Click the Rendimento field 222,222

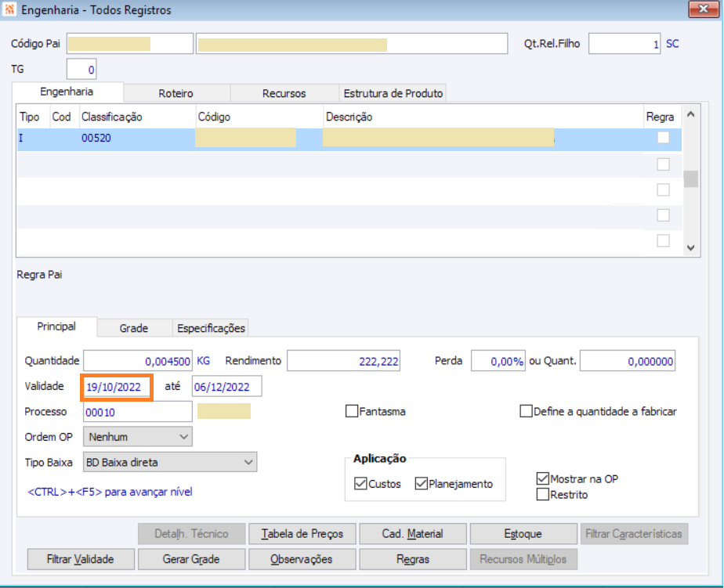pos(343,361)
